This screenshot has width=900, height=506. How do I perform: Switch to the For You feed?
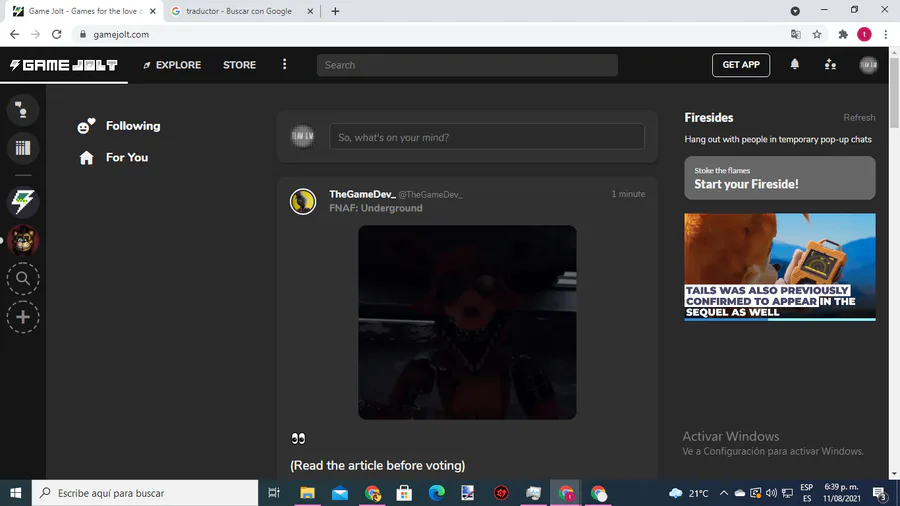click(114, 157)
